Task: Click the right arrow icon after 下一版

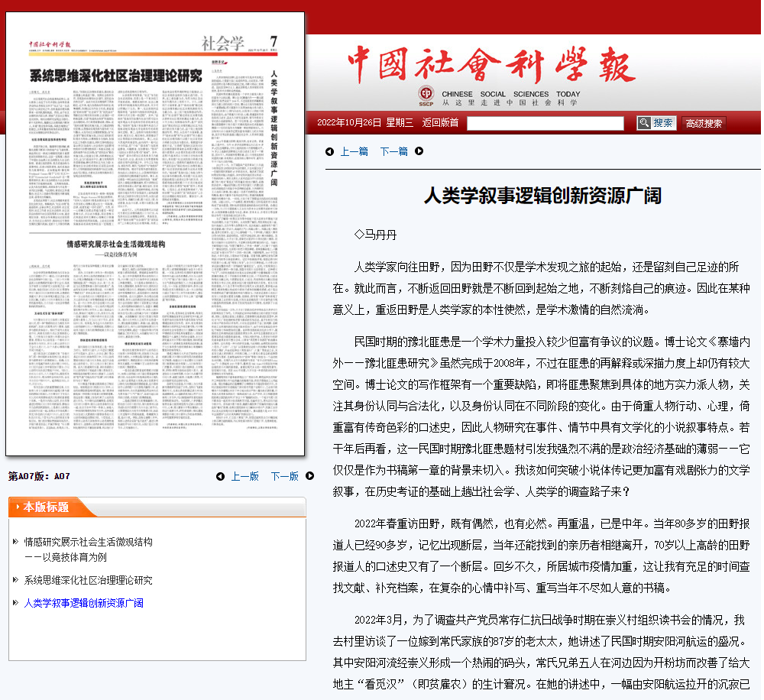Action: pos(310,476)
